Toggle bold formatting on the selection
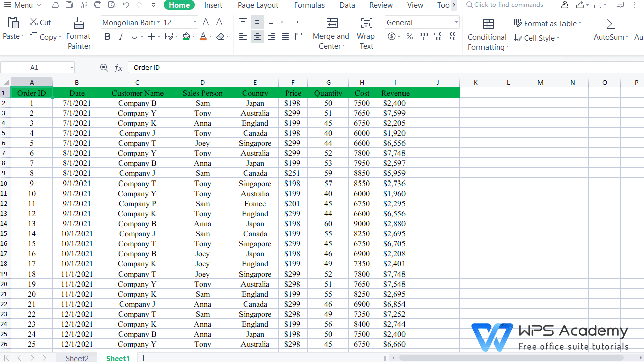Image resolution: width=644 pixels, height=362 pixels. [107, 36]
